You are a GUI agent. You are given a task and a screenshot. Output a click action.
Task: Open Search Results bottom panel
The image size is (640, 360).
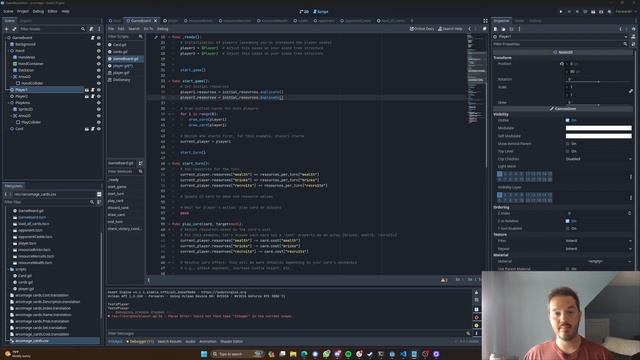click(x=169, y=342)
